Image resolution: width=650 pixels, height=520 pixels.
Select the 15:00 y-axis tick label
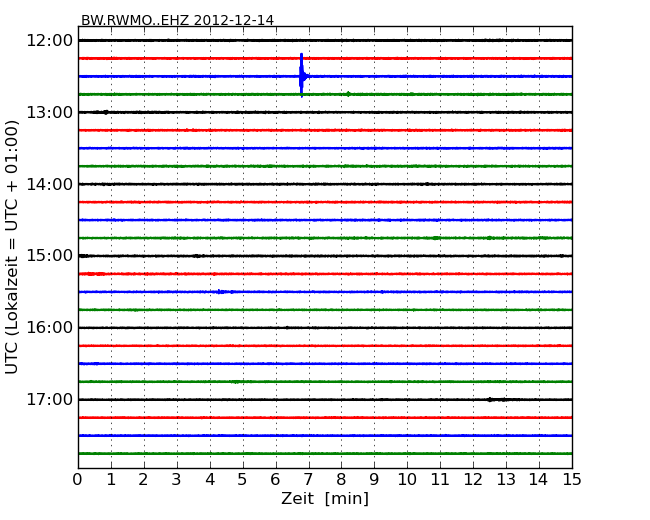[50, 256]
